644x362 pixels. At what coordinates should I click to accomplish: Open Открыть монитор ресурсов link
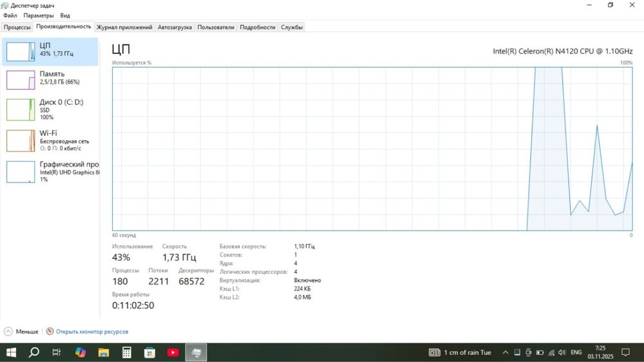coord(92,332)
